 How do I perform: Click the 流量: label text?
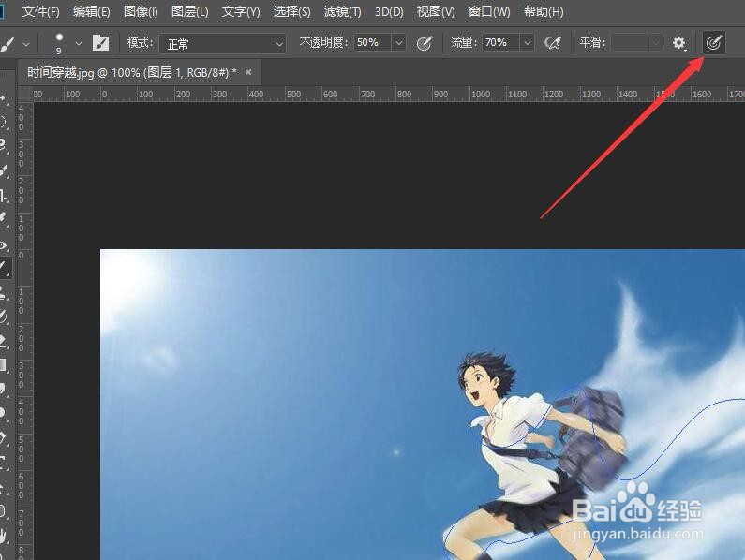point(465,43)
